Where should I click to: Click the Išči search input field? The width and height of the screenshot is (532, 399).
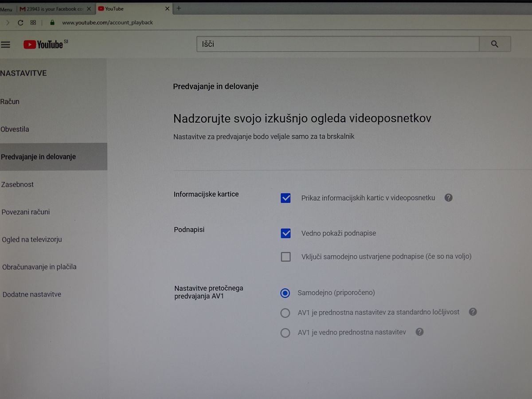pyautogui.click(x=338, y=44)
